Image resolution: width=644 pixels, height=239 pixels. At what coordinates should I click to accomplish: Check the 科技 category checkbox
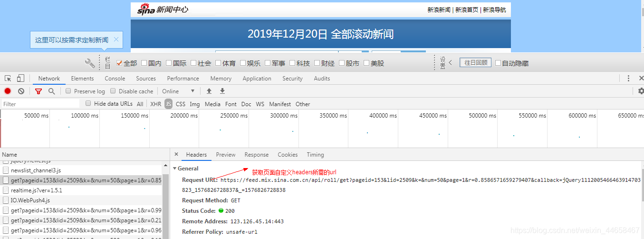292,63
